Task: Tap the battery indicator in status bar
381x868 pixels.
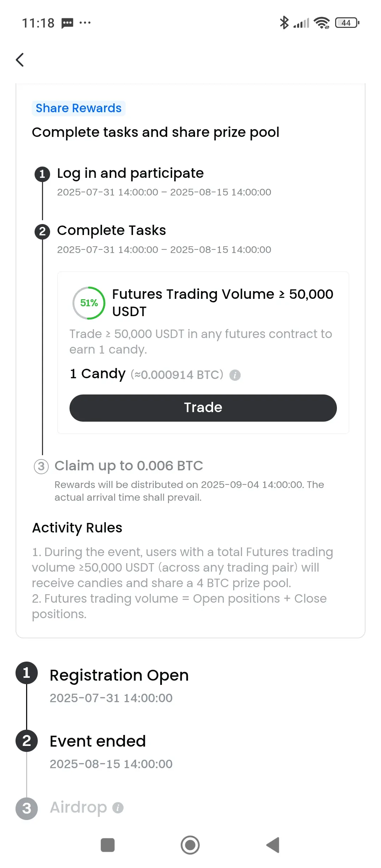Action: coord(347,23)
